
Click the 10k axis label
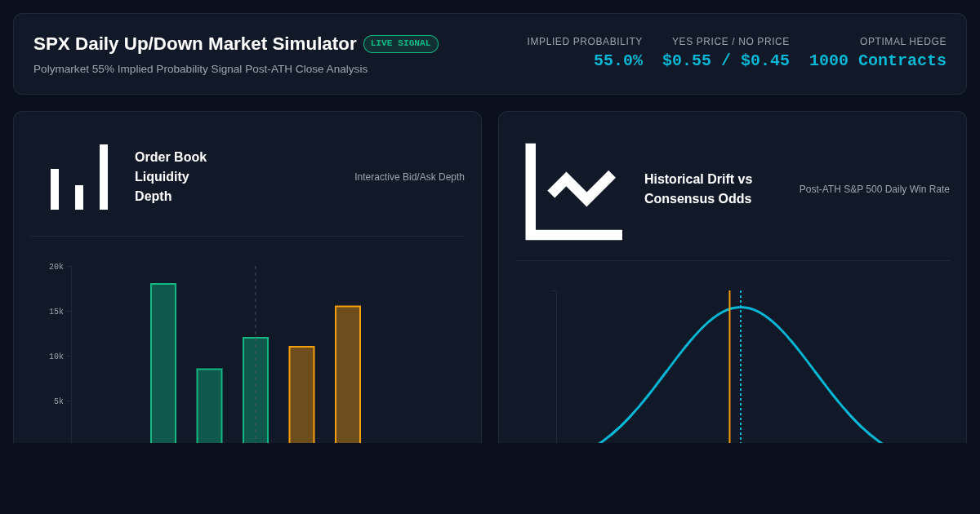coord(56,357)
